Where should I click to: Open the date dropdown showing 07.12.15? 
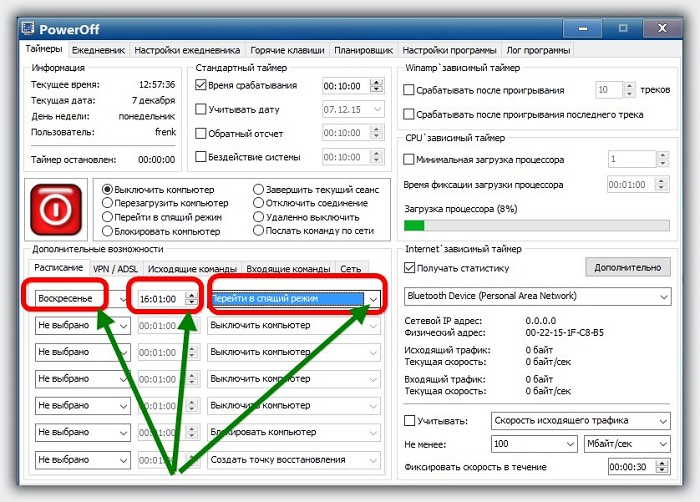coord(353,109)
